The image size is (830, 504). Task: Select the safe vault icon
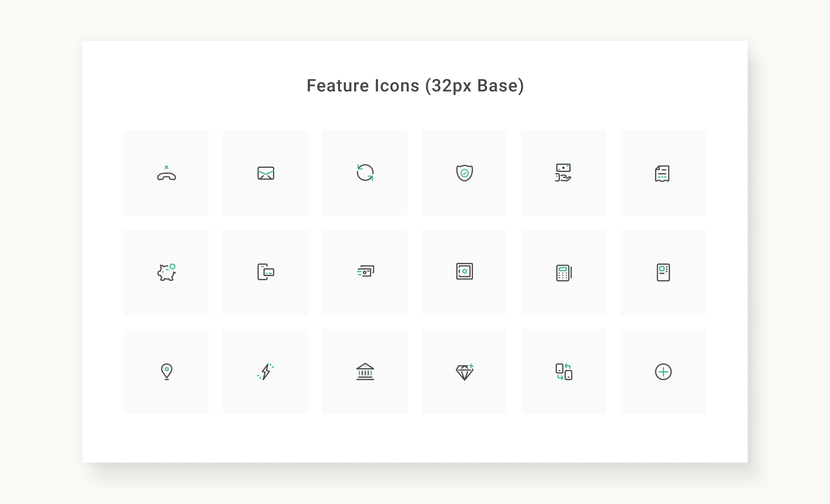tap(464, 271)
